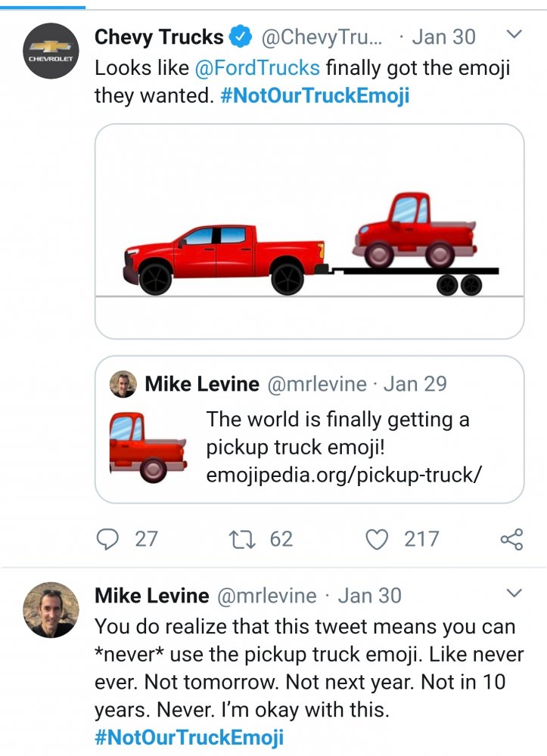The height and width of the screenshot is (756, 547).
Task: Open #NotOurTruckEmoji hashtag in Mike Levine's reply
Action: [189, 737]
